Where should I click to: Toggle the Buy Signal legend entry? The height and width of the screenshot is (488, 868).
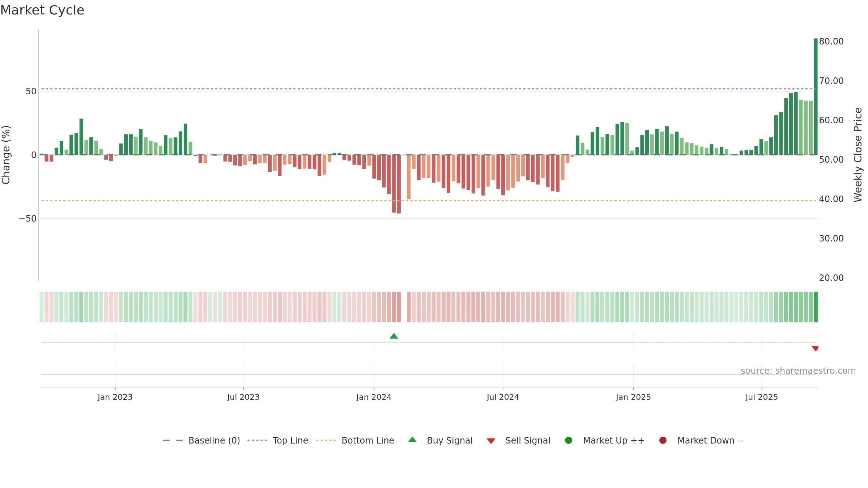pos(440,440)
